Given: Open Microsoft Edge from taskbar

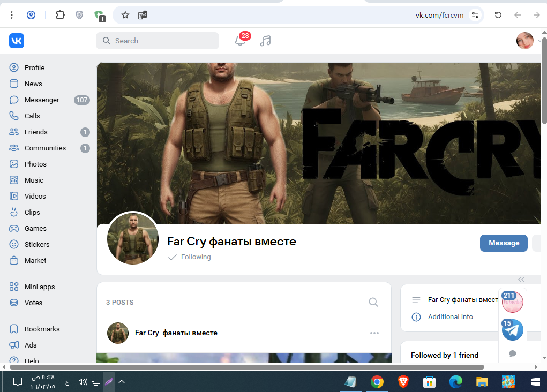Looking at the screenshot, I should click(x=455, y=382).
